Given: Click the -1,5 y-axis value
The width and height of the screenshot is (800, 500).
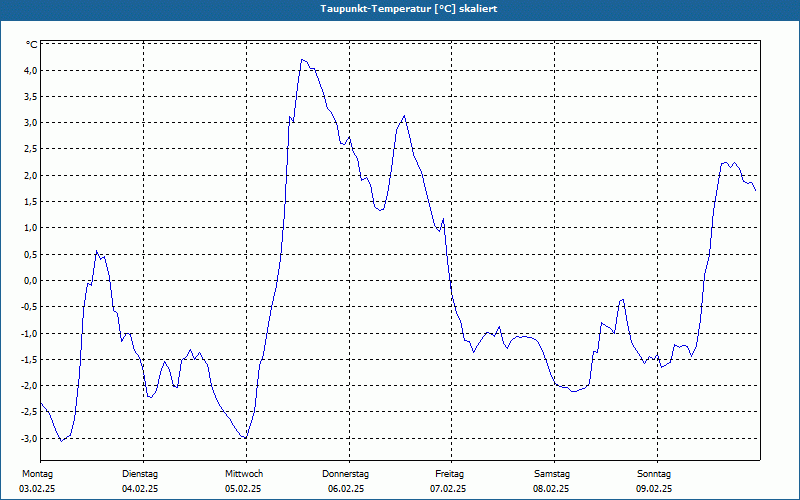Looking at the screenshot, I should pyautogui.click(x=29, y=360).
